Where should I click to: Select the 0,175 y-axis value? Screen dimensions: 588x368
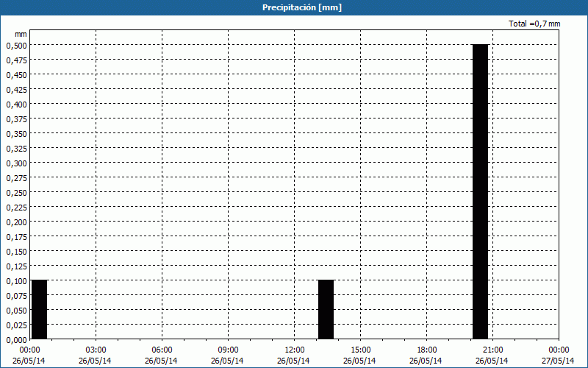[16, 236]
